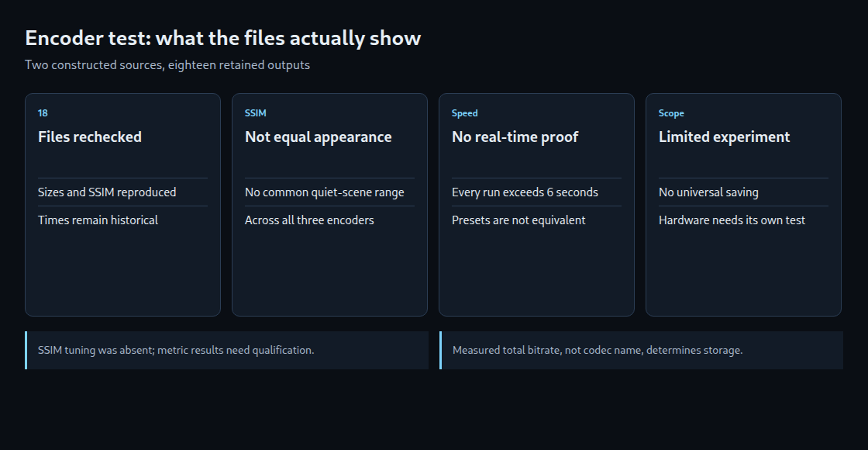Click 'No common quiet-scene range' row
Screen dimensions: 868x450
[330, 192]
